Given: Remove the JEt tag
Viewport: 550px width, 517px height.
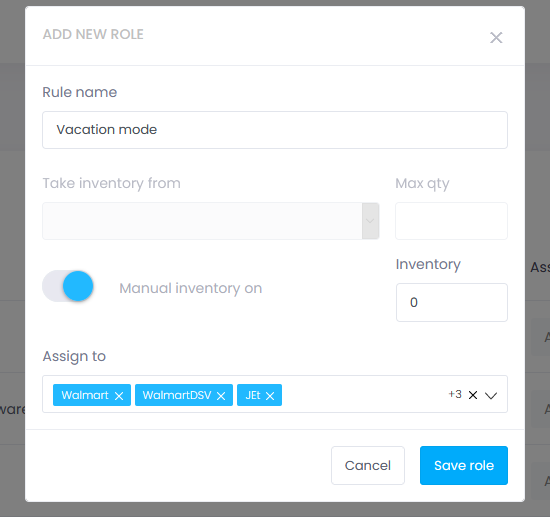Looking at the screenshot, I should tap(270, 396).
